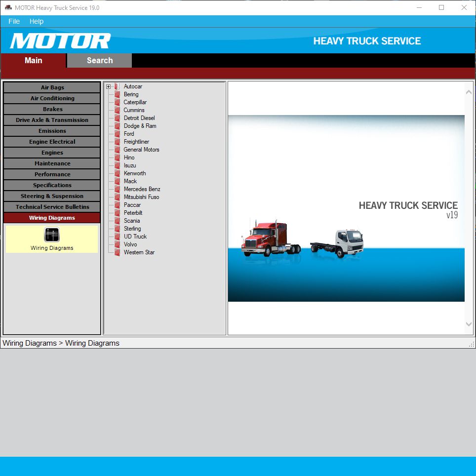Open the Technical Service Bulletins section

pyautogui.click(x=51, y=206)
